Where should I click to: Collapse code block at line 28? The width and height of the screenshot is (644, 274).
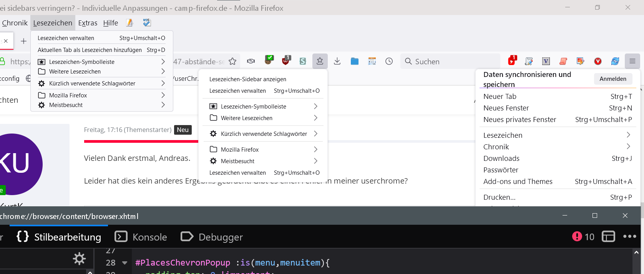(x=124, y=263)
